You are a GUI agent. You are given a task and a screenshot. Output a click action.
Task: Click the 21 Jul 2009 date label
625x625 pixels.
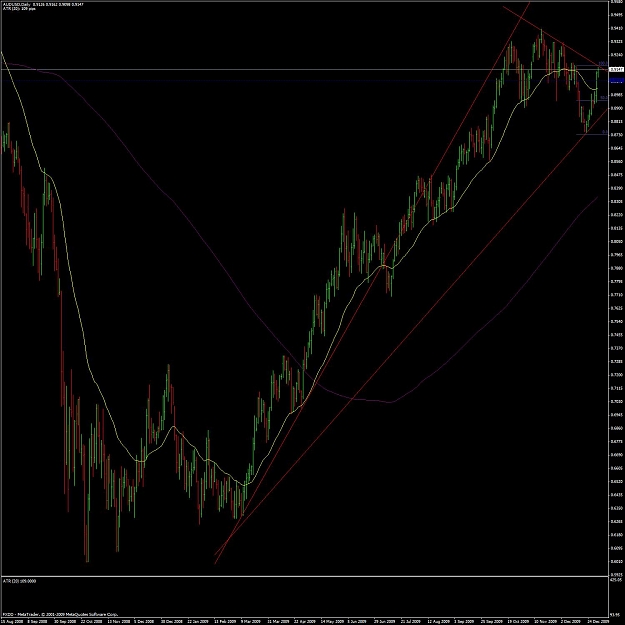coord(411,621)
